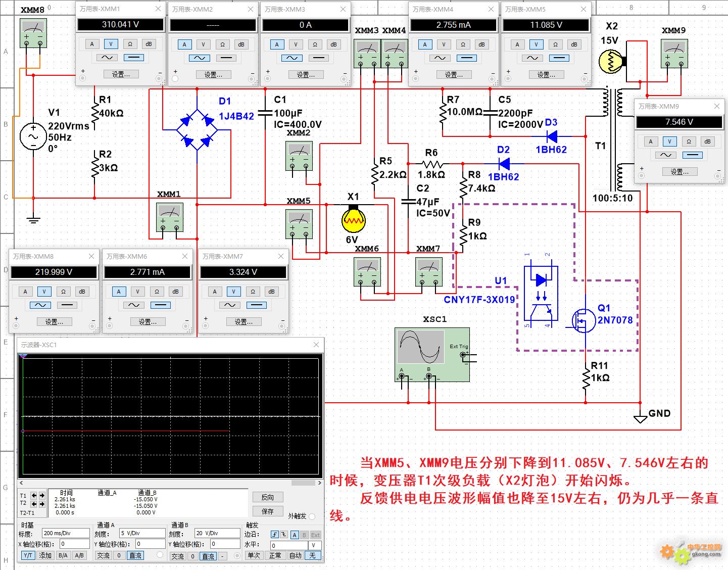
Task: Set XMM2 multimeter to DC mode
Action: (226, 58)
